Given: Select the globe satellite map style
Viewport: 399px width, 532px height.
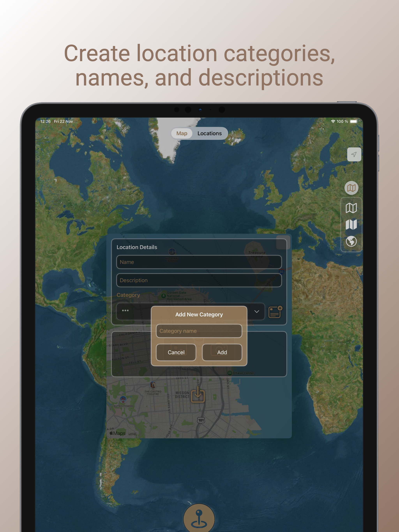Looking at the screenshot, I should [x=351, y=241].
